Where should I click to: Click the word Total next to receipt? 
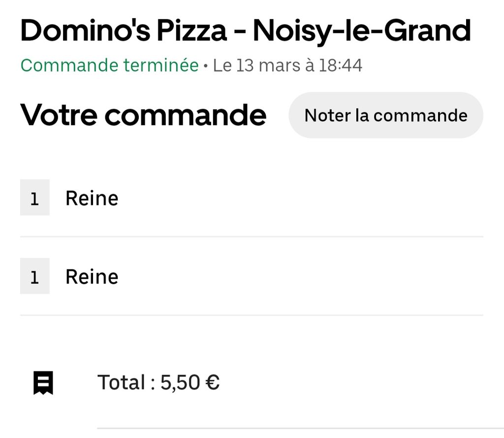tap(121, 382)
